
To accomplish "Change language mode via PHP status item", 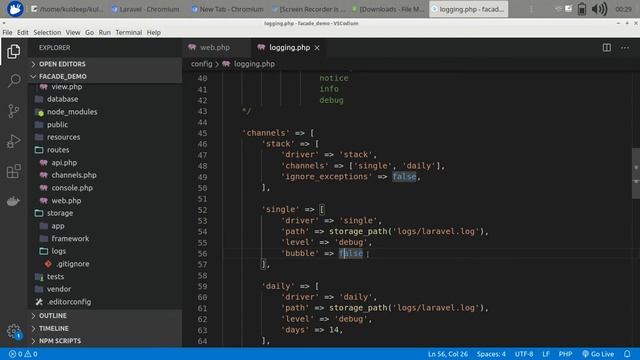I will [x=565, y=354].
